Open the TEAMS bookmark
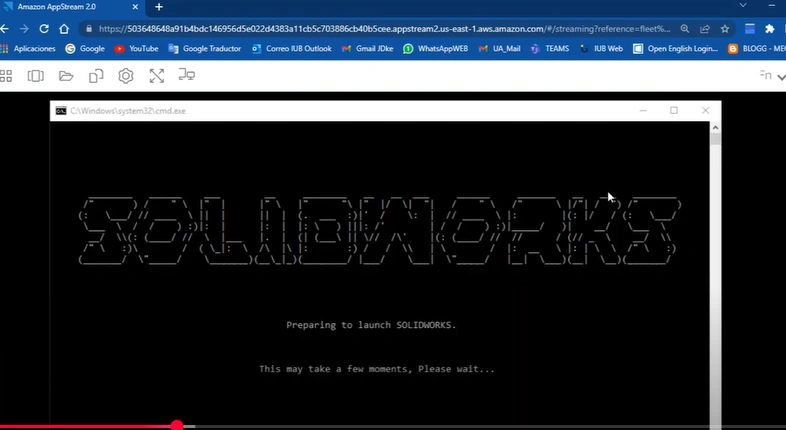 coord(550,49)
